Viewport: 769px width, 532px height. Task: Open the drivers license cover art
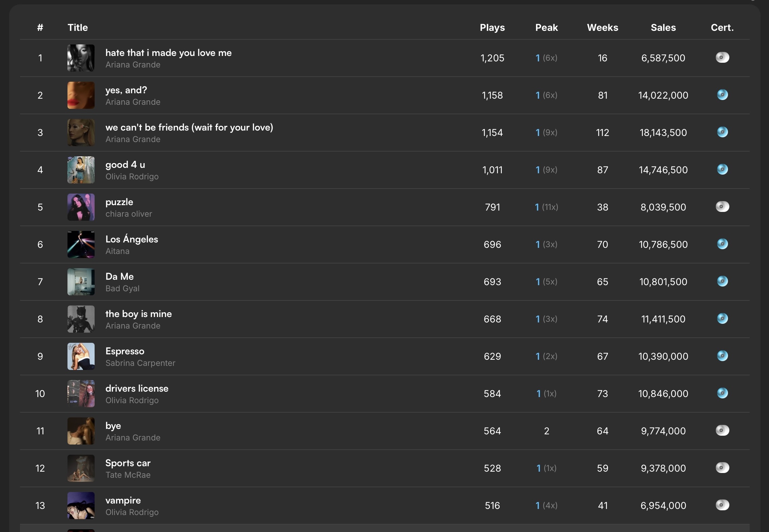(81, 394)
